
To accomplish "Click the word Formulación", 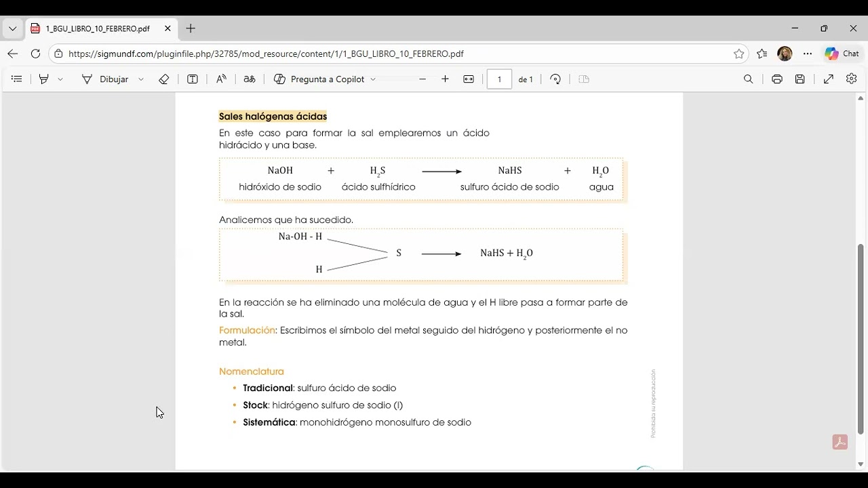I will 247,330.
